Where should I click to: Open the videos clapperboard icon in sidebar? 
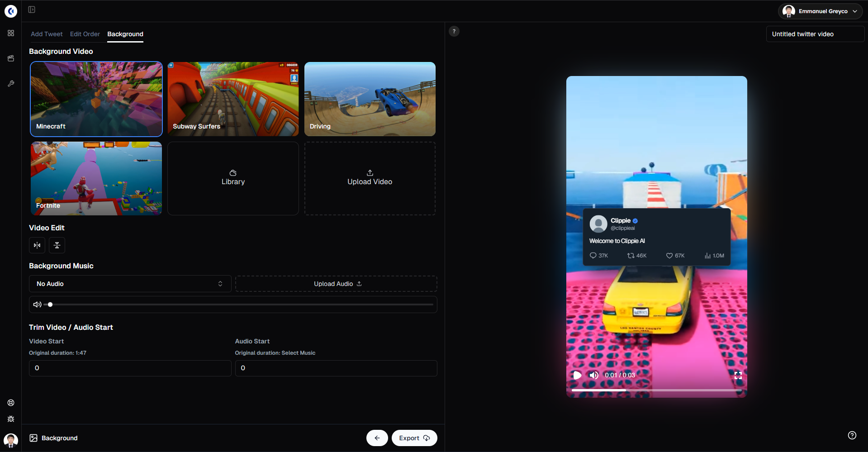coord(11,58)
